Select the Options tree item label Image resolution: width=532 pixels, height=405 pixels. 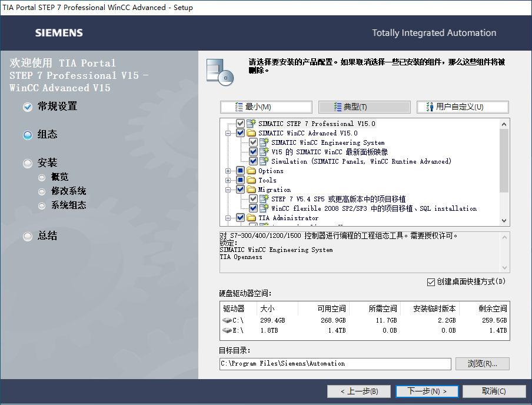point(271,171)
